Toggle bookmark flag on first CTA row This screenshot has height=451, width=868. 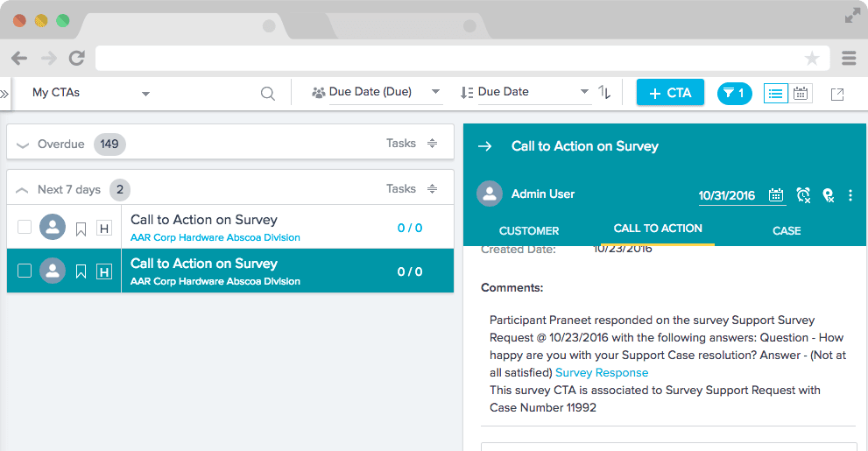tap(81, 229)
